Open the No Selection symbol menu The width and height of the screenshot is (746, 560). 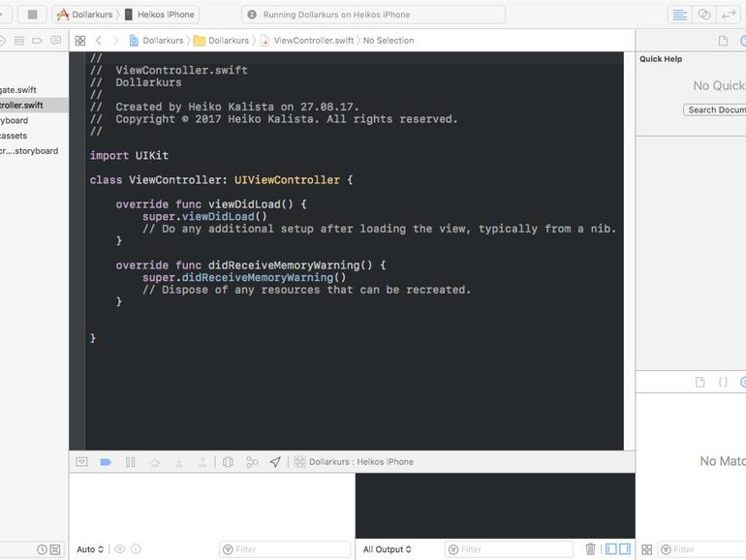click(x=389, y=41)
